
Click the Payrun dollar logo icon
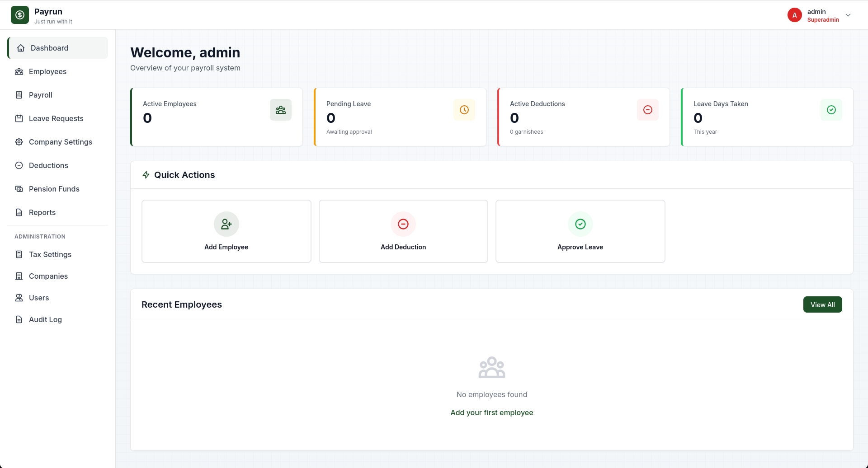coord(20,15)
